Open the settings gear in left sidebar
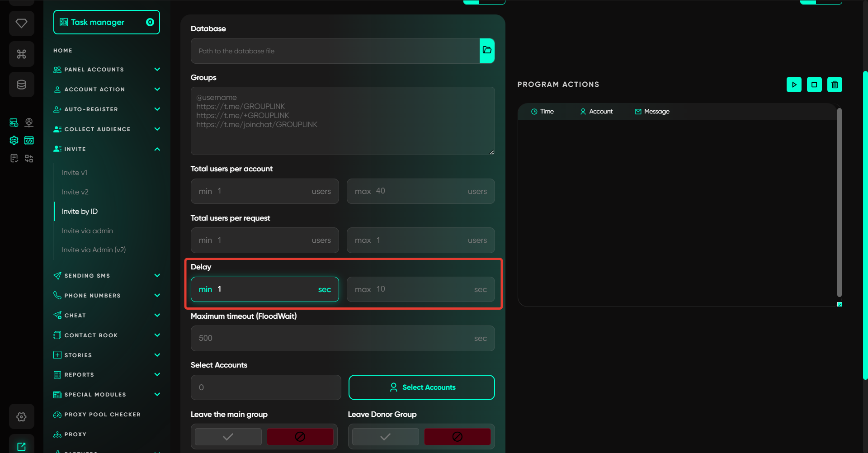Image resolution: width=868 pixels, height=453 pixels. (x=21, y=416)
